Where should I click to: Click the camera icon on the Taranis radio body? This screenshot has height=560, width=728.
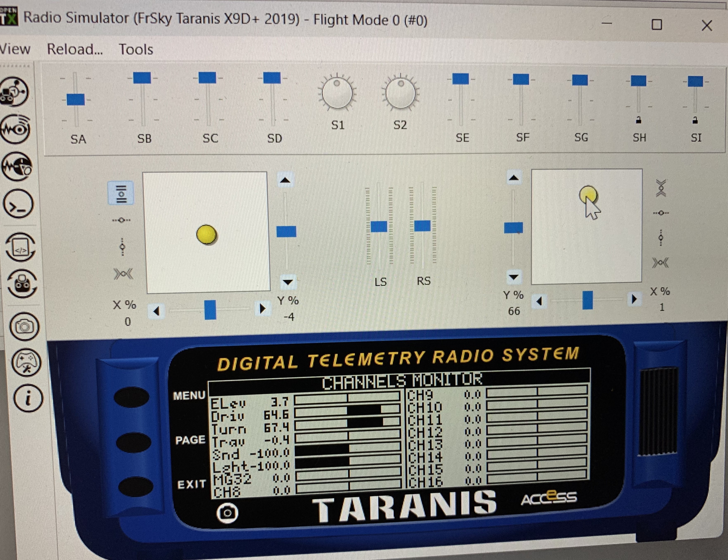pyautogui.click(x=227, y=513)
